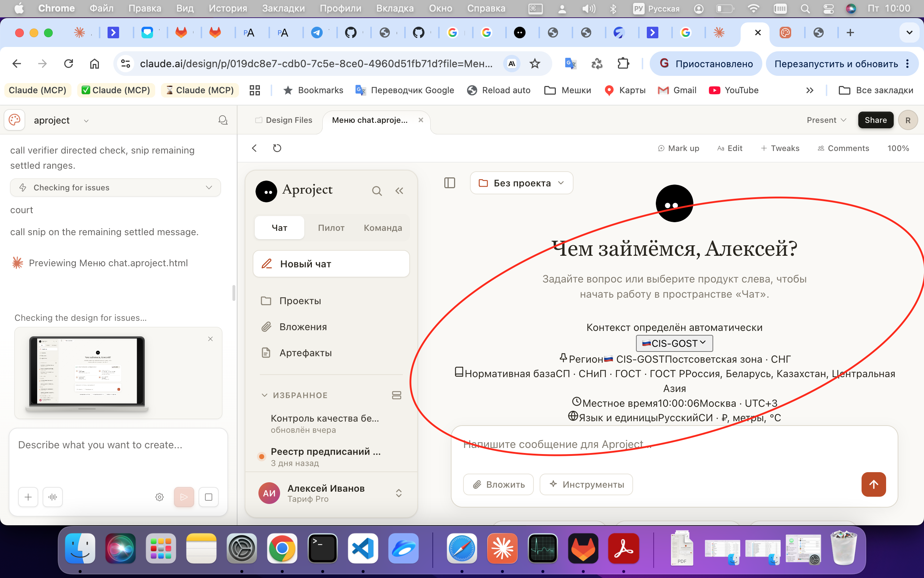Open the Present dropdown menu

tap(827, 120)
